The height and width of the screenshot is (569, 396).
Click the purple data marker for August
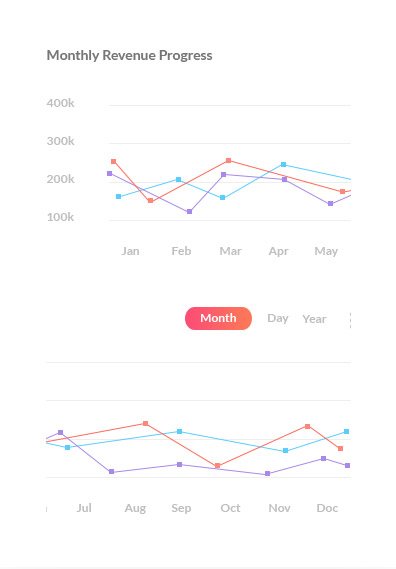(111, 471)
